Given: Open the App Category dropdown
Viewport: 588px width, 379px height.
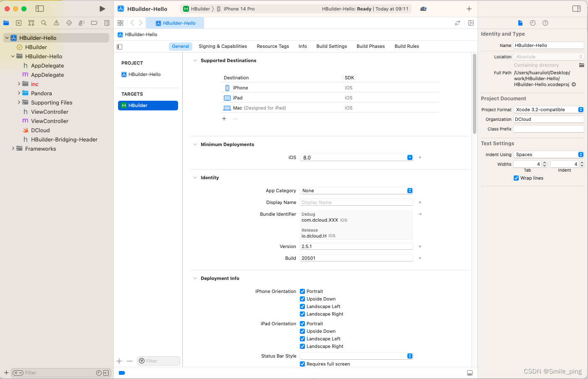Looking at the screenshot, I should tap(357, 191).
